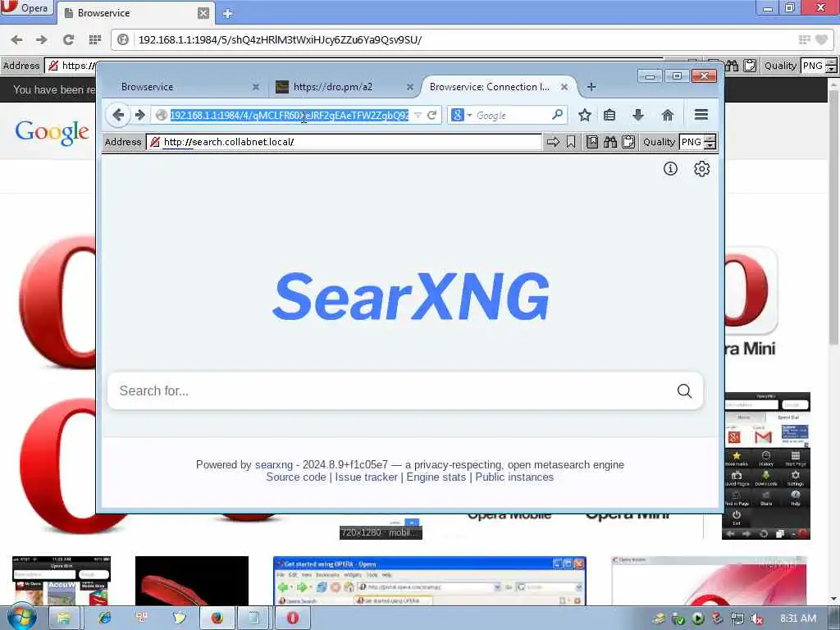Click Browservice find binoculars in Firefox window
This screenshot has height=630, width=840.
[610, 142]
